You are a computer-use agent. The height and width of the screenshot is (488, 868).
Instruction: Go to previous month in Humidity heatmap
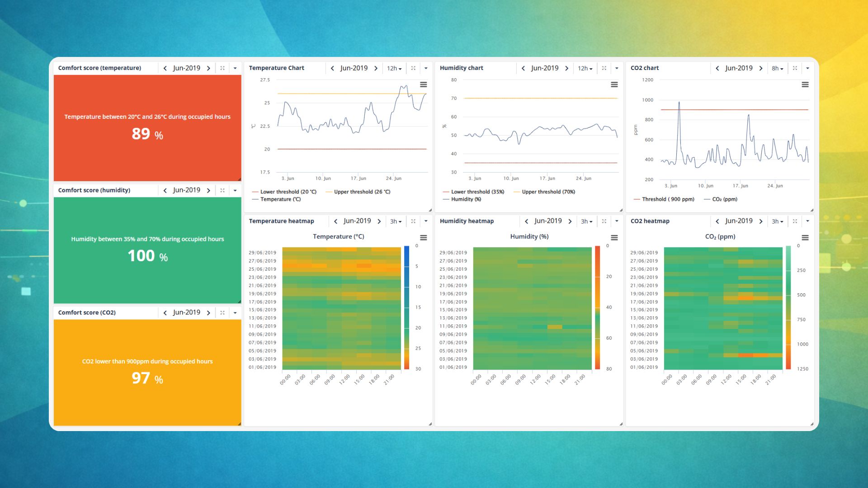(x=526, y=221)
